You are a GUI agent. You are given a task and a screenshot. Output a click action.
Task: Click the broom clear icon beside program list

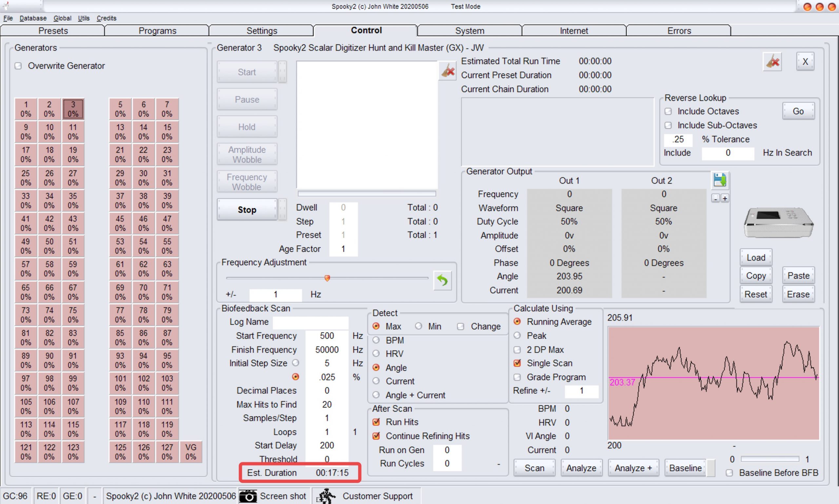coord(447,71)
